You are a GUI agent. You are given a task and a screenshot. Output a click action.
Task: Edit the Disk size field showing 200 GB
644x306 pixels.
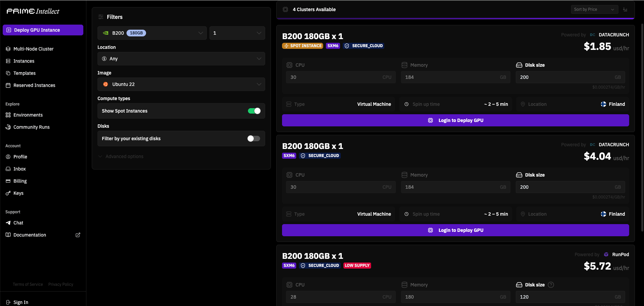pos(570,77)
